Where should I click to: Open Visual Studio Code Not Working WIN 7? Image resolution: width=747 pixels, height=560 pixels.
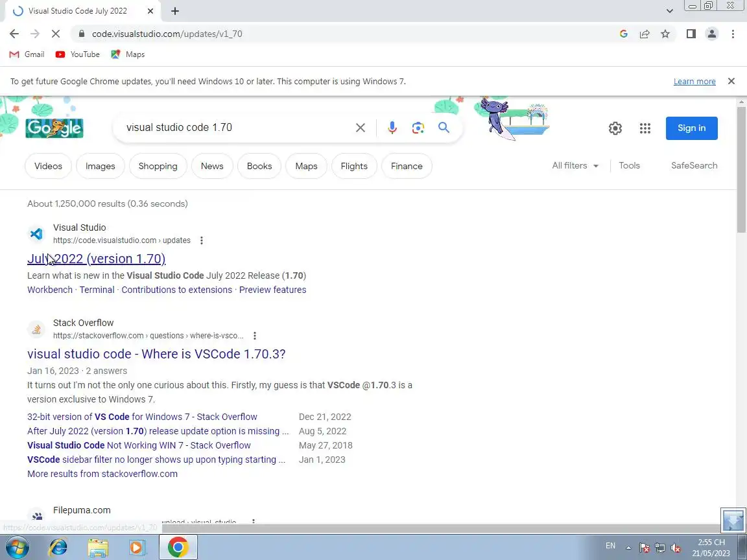pyautogui.click(x=139, y=446)
